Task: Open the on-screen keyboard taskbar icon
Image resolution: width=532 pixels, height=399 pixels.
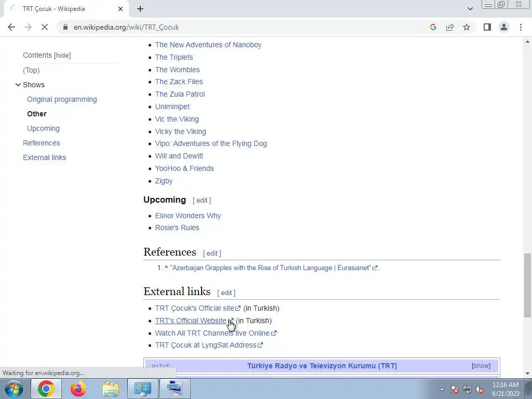Action: 175,389
